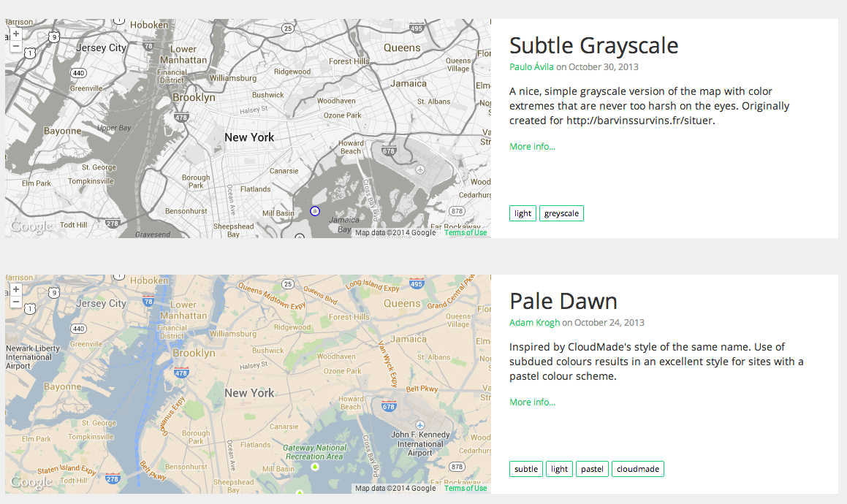Click the zoom-out minus icon on the Pale Dawn map
The height and width of the screenshot is (504, 847).
click(x=15, y=302)
